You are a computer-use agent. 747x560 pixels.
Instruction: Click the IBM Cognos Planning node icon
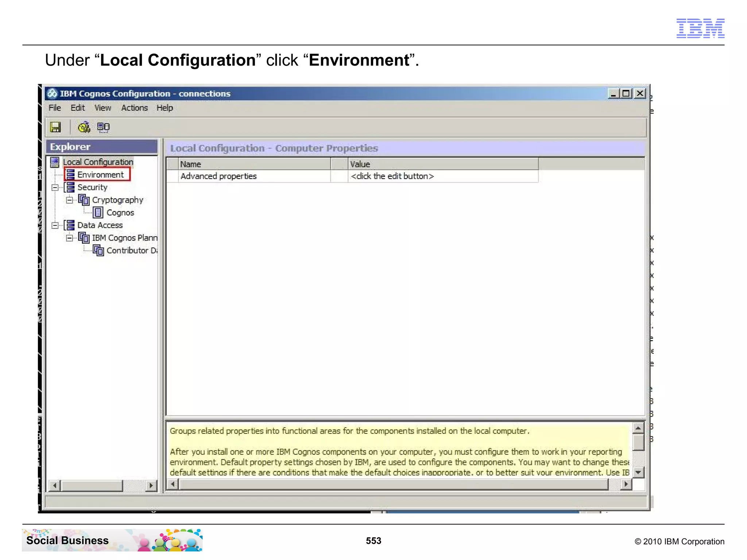pyautogui.click(x=84, y=238)
